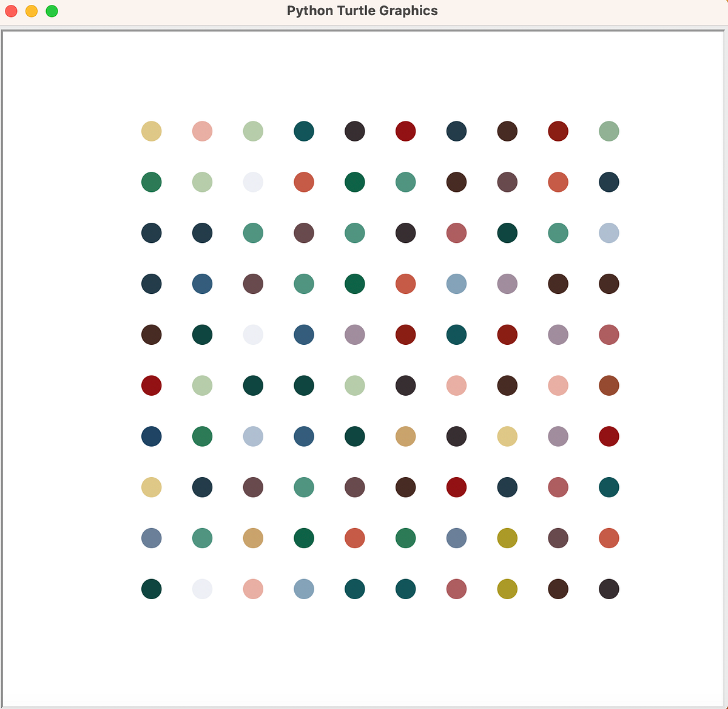Select the pink dot in the top row
The height and width of the screenshot is (709, 728).
(202, 131)
